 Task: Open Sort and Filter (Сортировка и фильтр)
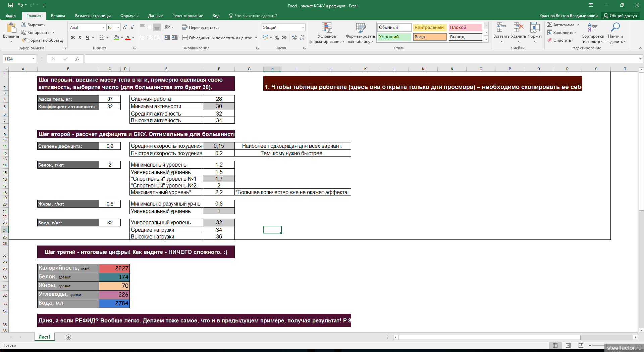pyautogui.click(x=593, y=33)
